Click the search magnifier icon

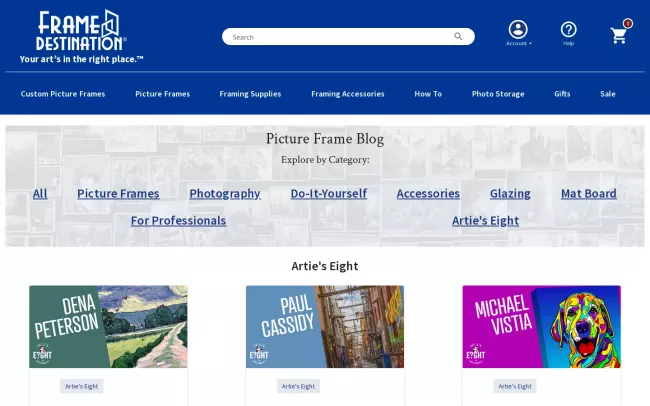[458, 36]
